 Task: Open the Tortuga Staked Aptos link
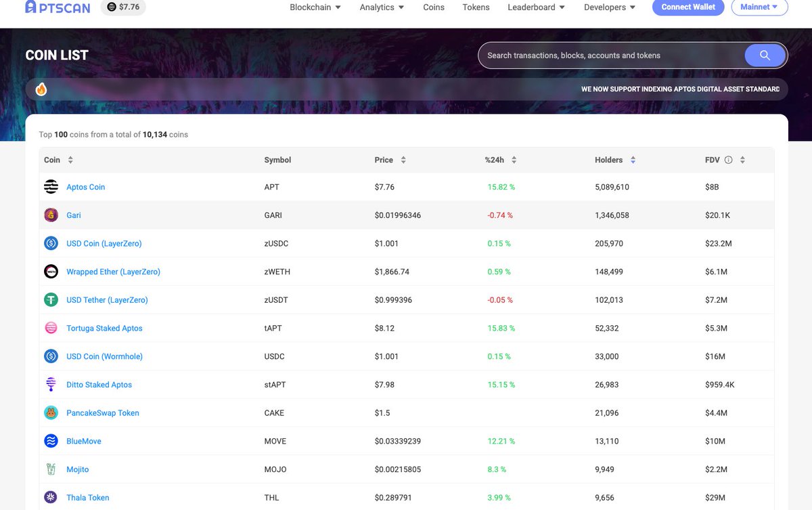[x=104, y=328]
